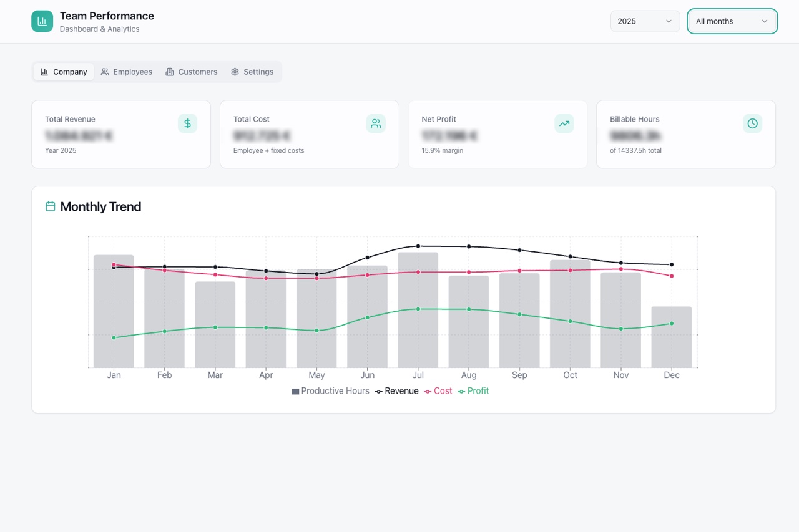Click the Employees tab person icon
Viewport: 799px width, 532px height.
point(105,72)
